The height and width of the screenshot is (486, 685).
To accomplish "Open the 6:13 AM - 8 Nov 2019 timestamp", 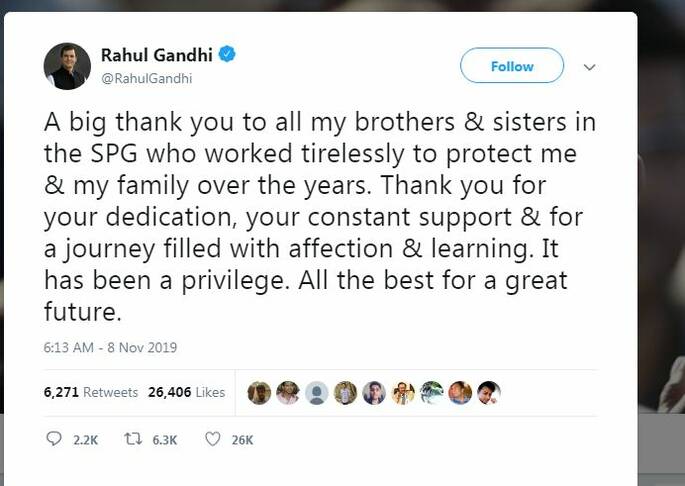I will [x=110, y=348].
